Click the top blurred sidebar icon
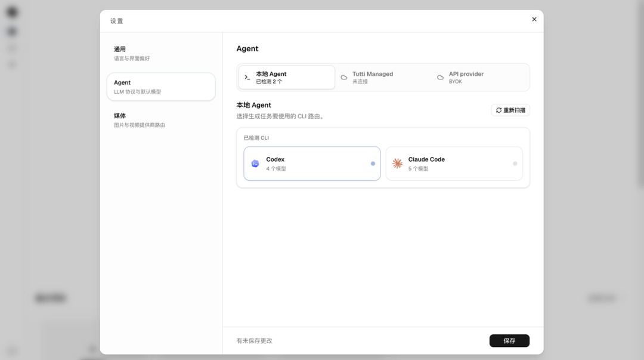The width and height of the screenshot is (644, 360). click(x=13, y=13)
